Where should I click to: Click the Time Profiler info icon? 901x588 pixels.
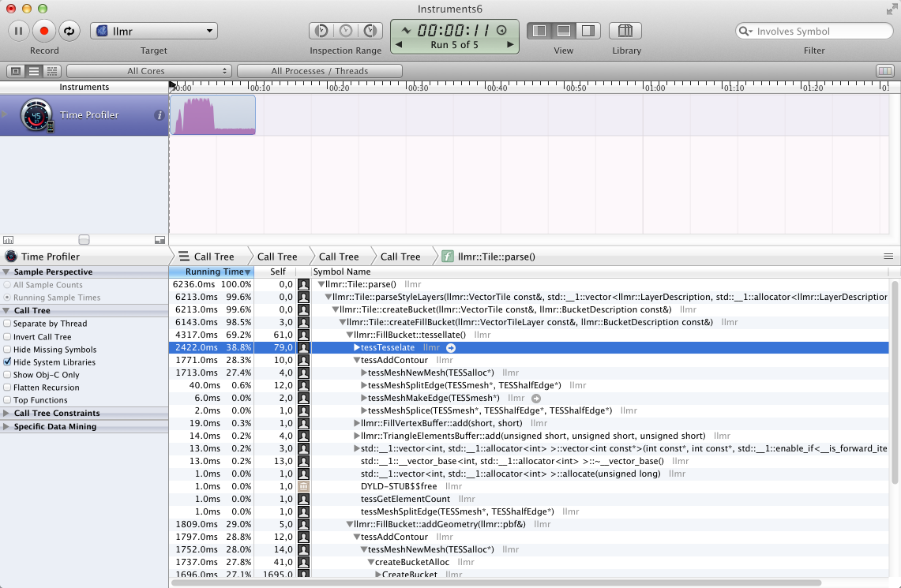coord(160,115)
